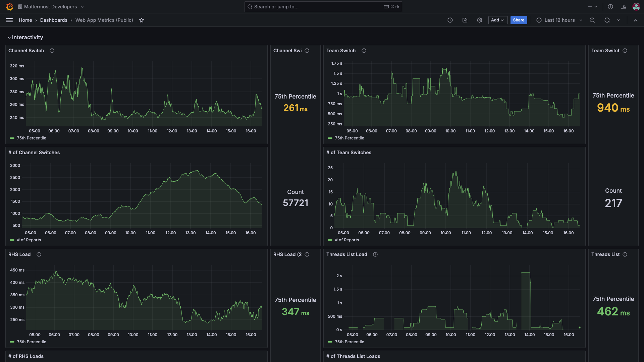Open dashboard settings gear

[x=480, y=20]
